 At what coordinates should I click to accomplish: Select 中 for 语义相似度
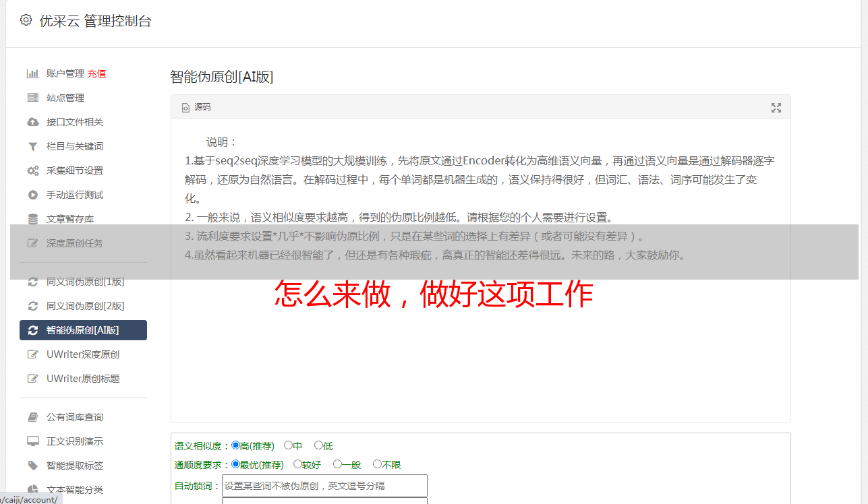click(x=288, y=445)
